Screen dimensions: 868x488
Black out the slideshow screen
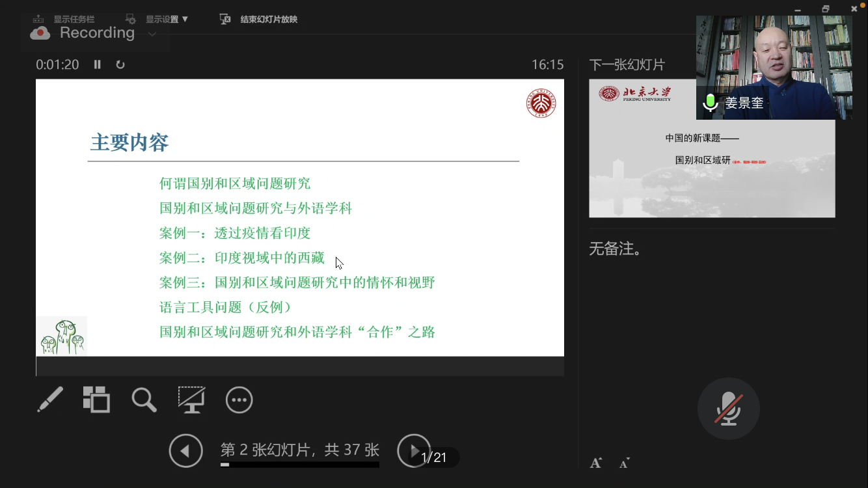tap(191, 400)
